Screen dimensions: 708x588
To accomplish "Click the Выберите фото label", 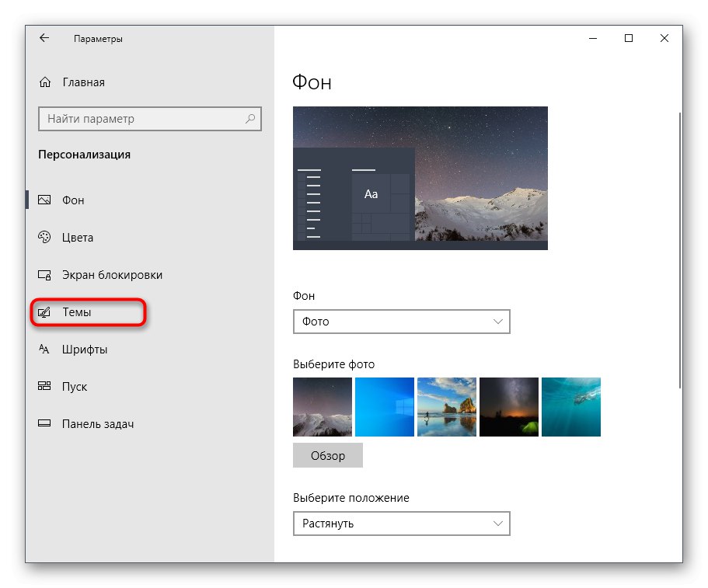I will point(333,364).
